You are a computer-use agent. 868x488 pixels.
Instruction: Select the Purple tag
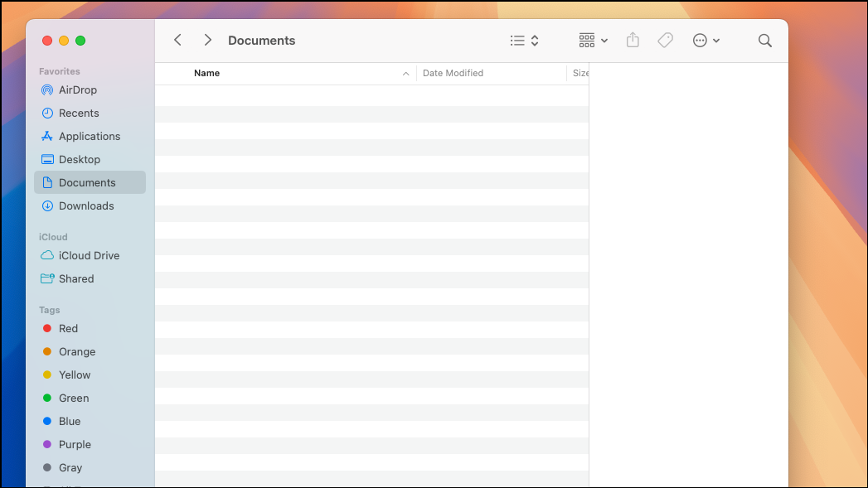pos(90,445)
